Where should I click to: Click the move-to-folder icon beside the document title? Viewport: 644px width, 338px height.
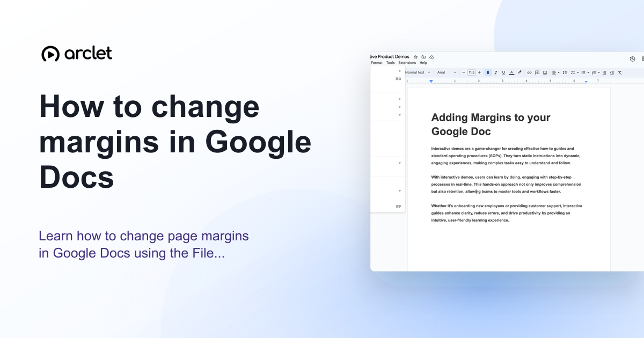click(x=423, y=57)
